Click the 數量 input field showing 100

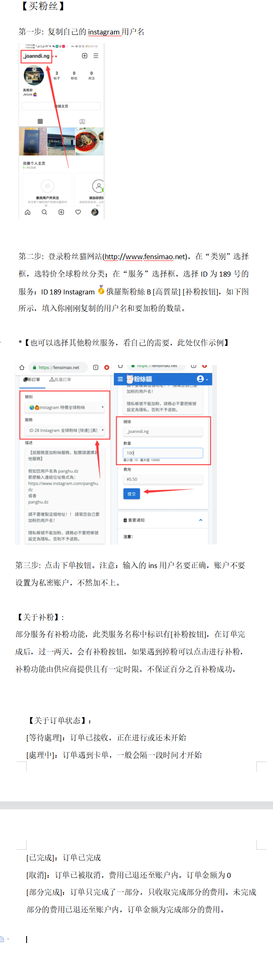click(163, 453)
